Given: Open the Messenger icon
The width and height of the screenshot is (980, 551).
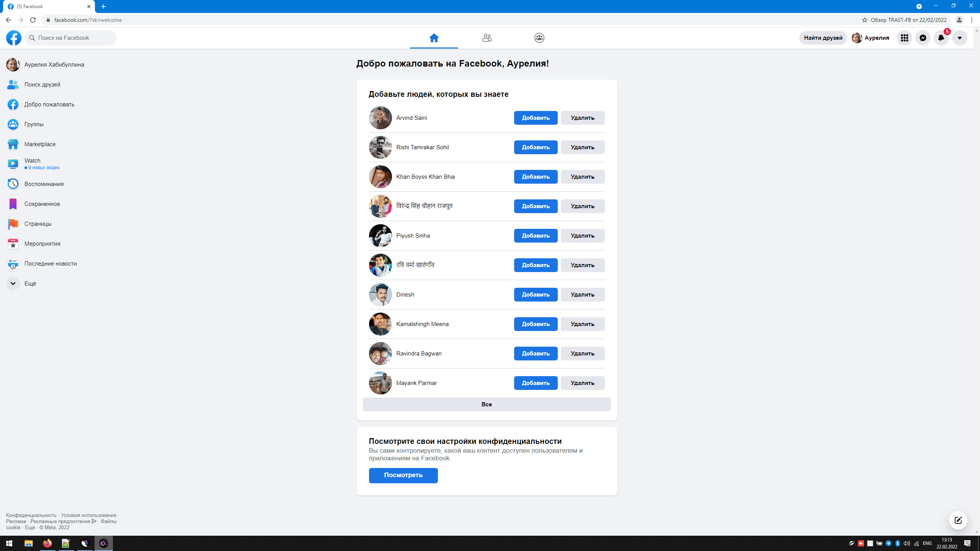Looking at the screenshot, I should coord(923,37).
